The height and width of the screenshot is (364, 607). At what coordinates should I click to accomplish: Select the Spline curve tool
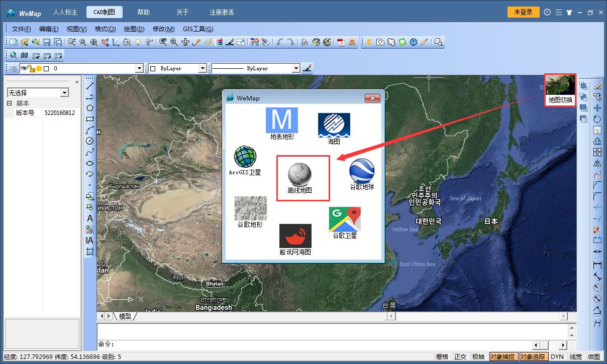(x=90, y=152)
